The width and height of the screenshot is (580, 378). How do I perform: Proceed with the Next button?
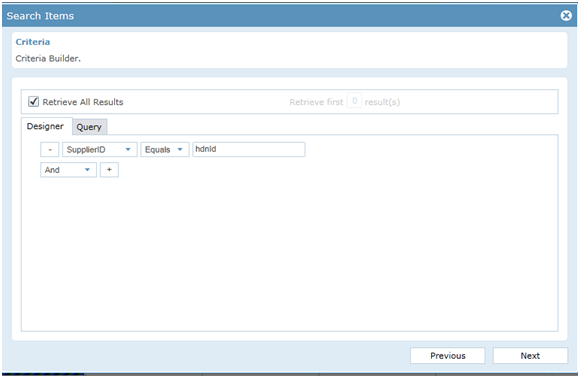[530, 356]
